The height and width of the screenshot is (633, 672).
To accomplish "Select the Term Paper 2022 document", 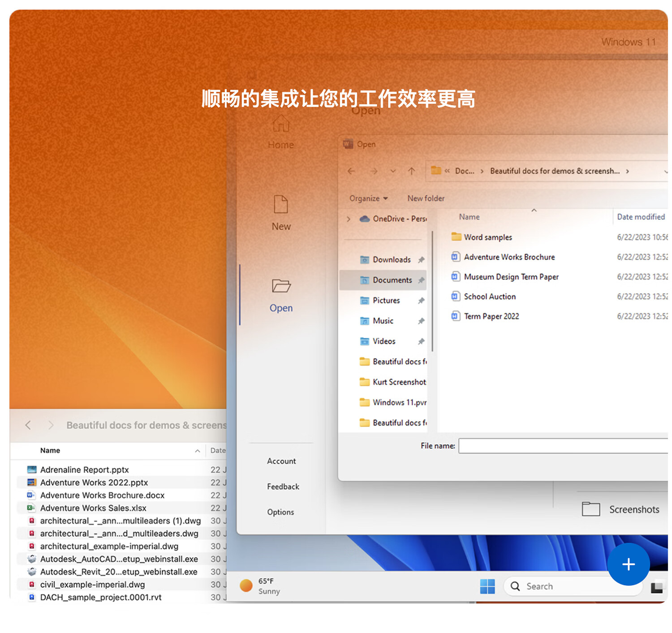I will pos(485,316).
